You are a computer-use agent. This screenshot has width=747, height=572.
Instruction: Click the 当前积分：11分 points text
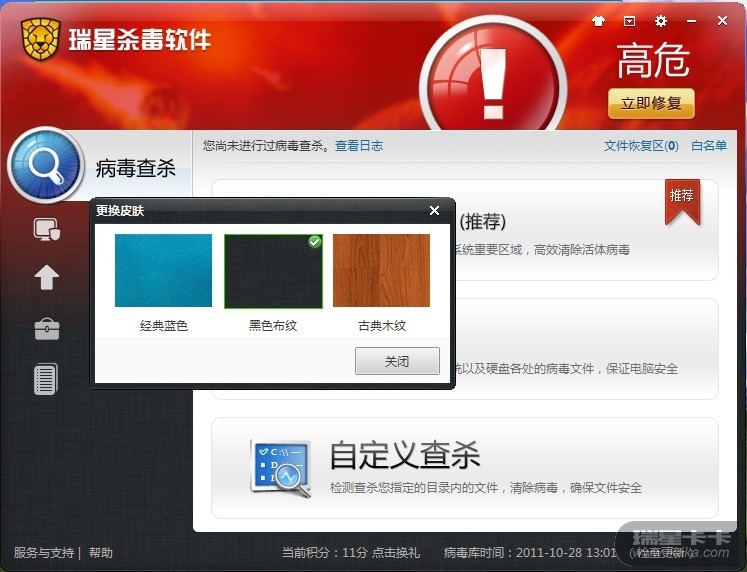click(324, 552)
